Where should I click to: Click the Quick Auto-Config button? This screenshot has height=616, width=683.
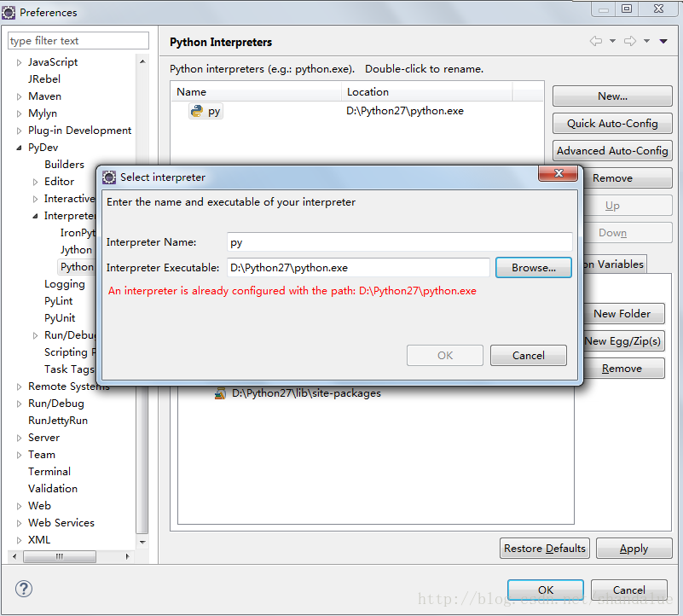(612, 124)
